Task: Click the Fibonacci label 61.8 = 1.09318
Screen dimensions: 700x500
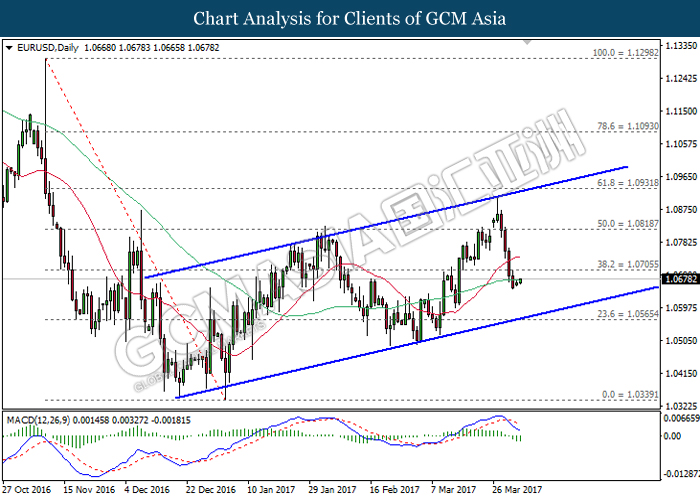Action: tap(628, 183)
